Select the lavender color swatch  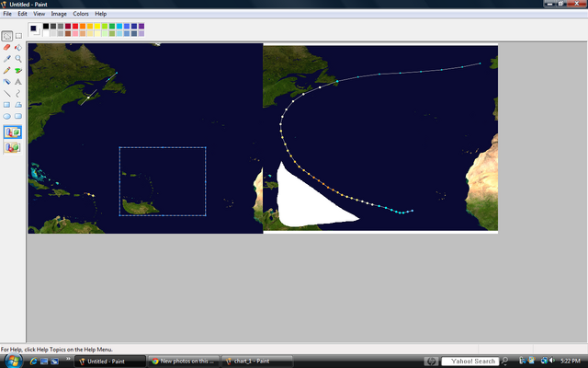[141, 33]
